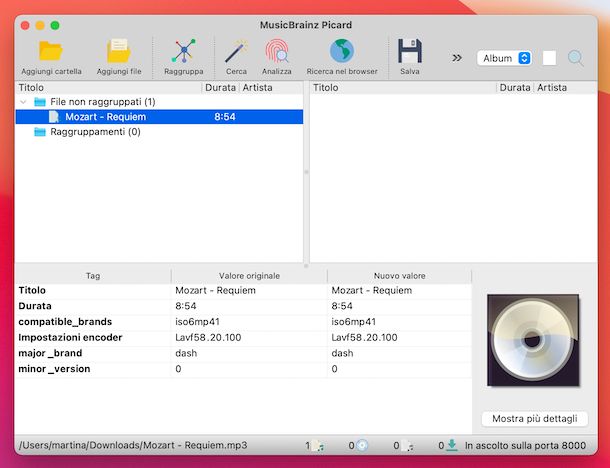Maximize the Picard window with green button
Viewport: 610px width, 468px height.
(x=55, y=25)
